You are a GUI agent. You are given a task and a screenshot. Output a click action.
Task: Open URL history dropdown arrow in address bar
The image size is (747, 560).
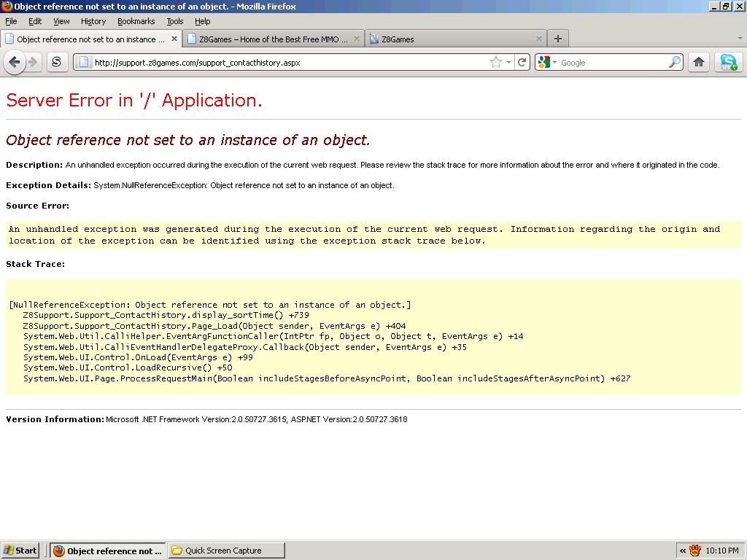509,63
